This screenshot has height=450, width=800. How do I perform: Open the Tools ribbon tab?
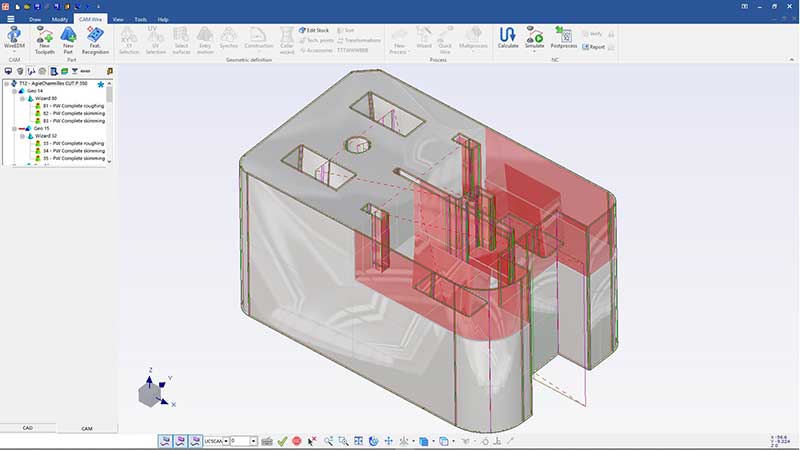[x=140, y=19]
